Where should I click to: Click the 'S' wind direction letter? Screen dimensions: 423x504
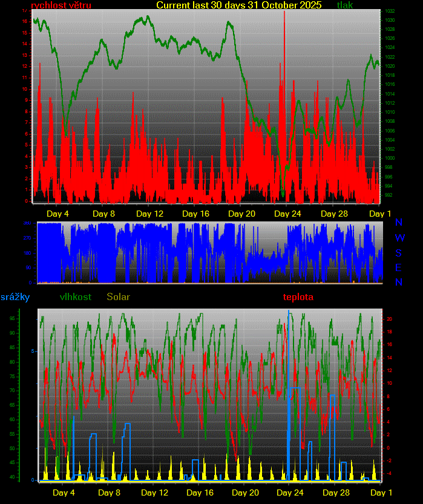tap(399, 253)
